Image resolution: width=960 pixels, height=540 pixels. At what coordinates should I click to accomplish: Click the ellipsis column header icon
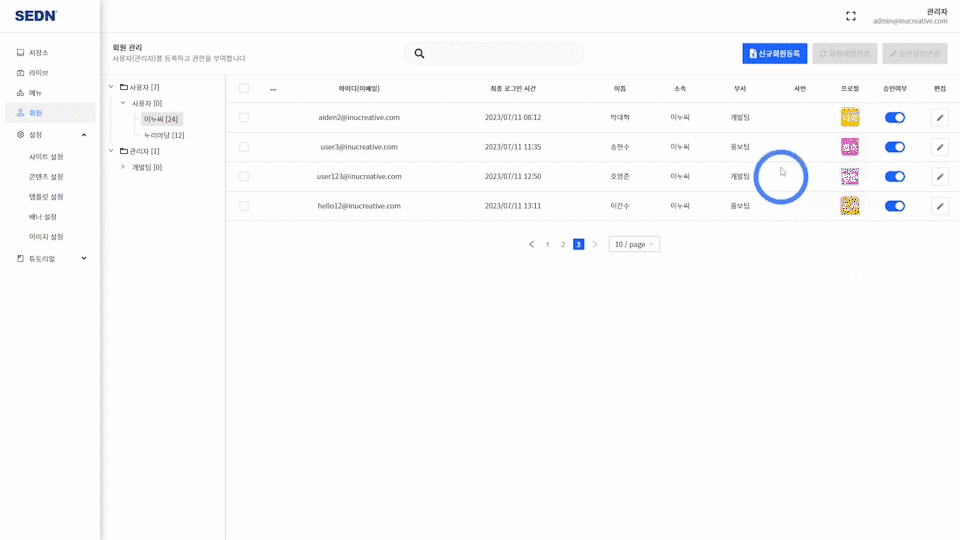coord(273,89)
